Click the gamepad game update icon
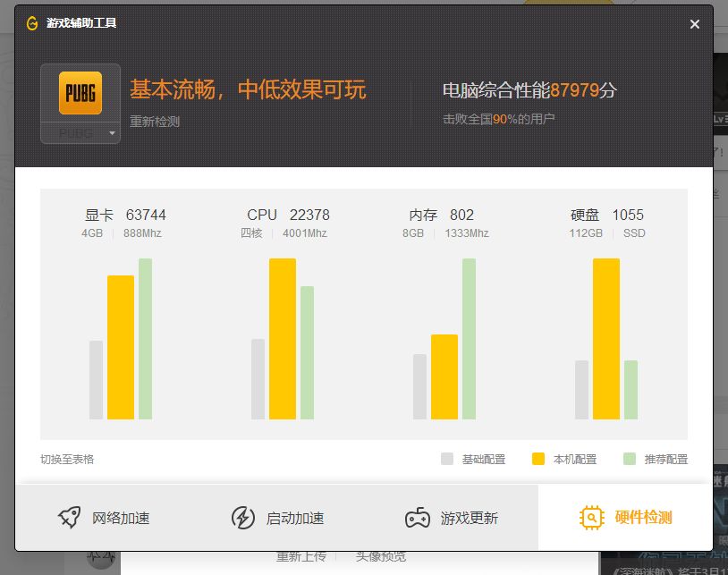Image resolution: width=728 pixels, height=575 pixels. pyautogui.click(x=417, y=518)
